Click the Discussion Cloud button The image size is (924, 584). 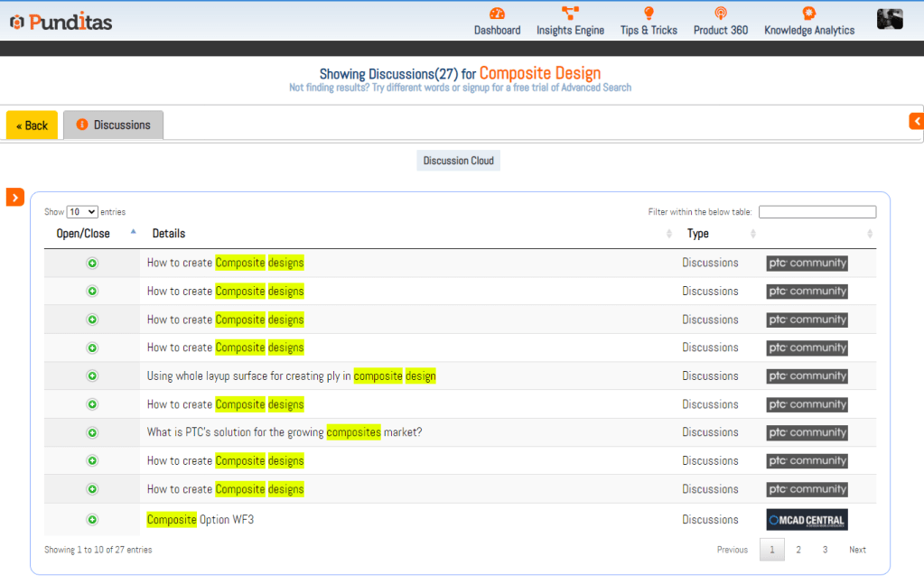pyautogui.click(x=458, y=161)
